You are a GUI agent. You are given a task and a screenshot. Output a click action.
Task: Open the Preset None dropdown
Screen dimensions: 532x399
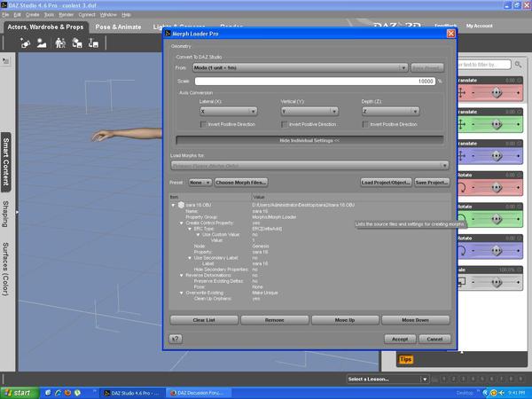pos(200,183)
